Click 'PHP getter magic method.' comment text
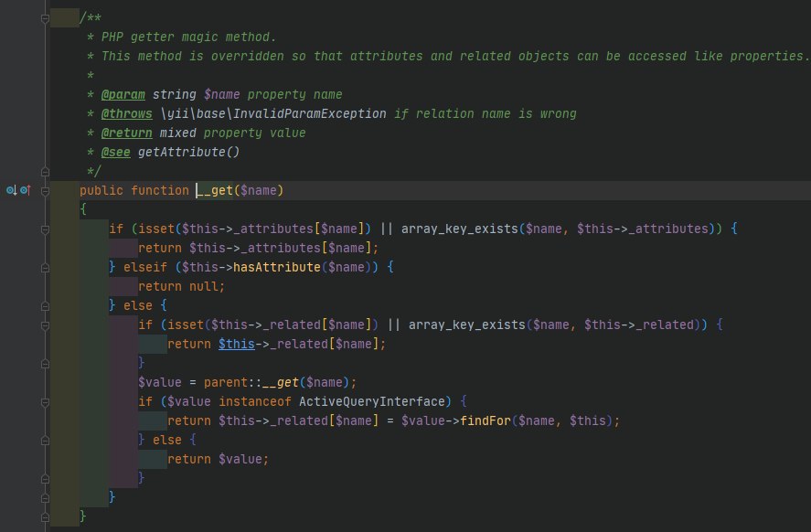This screenshot has height=532, width=811. pos(188,37)
